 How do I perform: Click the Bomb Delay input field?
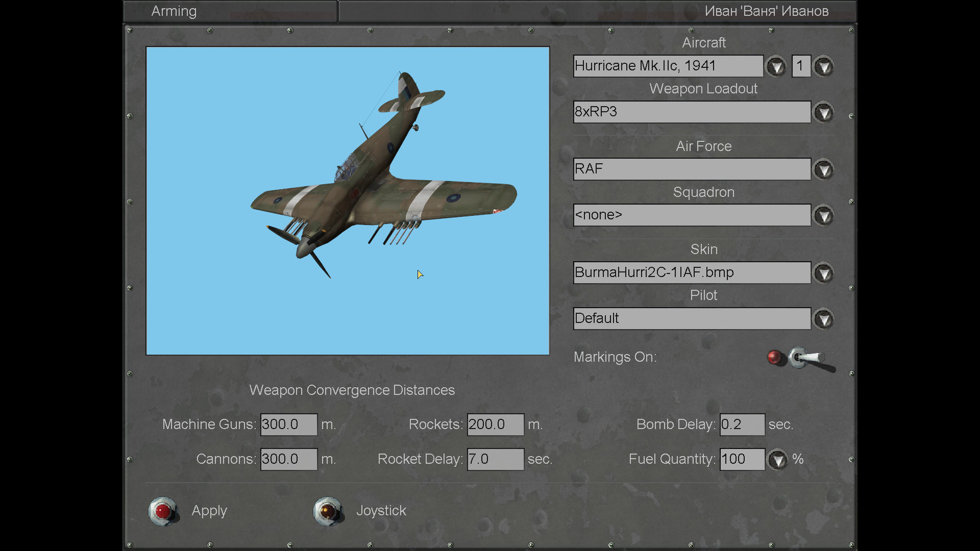coord(742,424)
